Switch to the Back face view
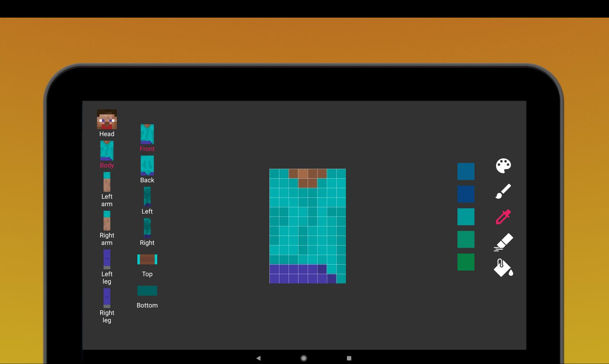609x364 pixels. tap(147, 166)
